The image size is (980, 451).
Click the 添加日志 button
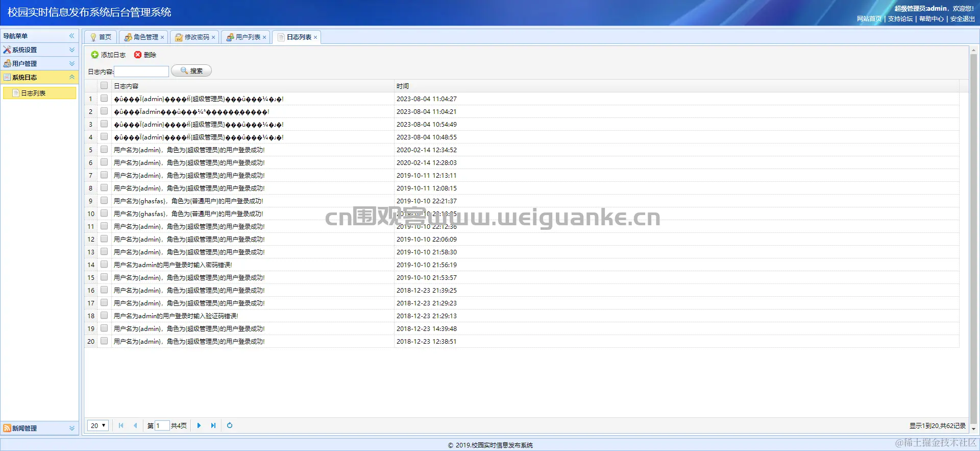click(108, 55)
